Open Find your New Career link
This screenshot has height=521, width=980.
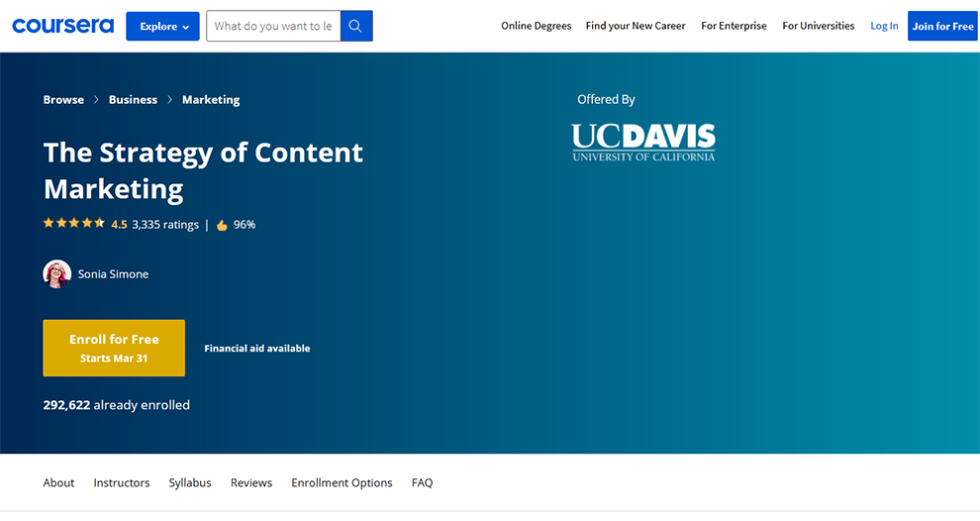pos(636,26)
